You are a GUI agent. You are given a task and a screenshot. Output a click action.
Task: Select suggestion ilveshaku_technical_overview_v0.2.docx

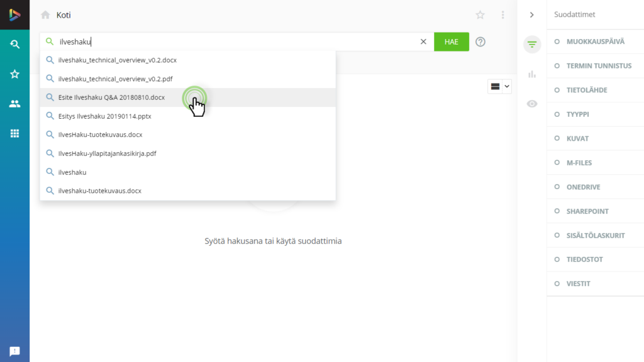(187, 60)
